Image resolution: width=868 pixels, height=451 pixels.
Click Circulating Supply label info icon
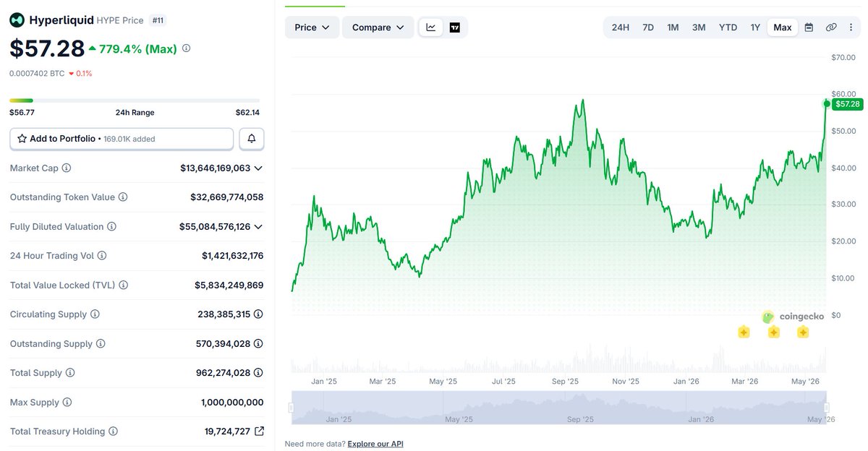point(95,314)
